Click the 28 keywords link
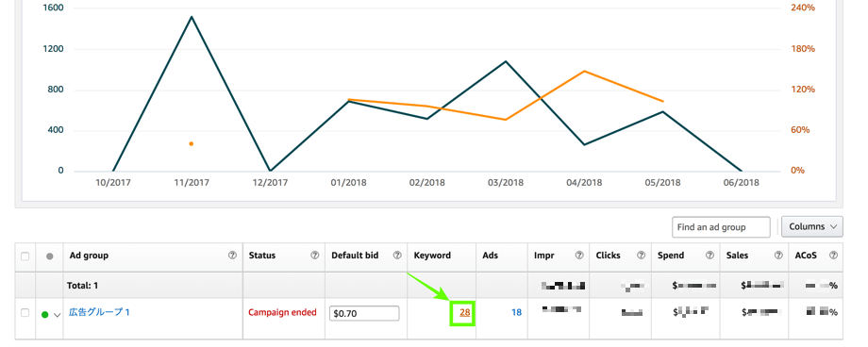This screenshot has height=347, width=868. 464,313
